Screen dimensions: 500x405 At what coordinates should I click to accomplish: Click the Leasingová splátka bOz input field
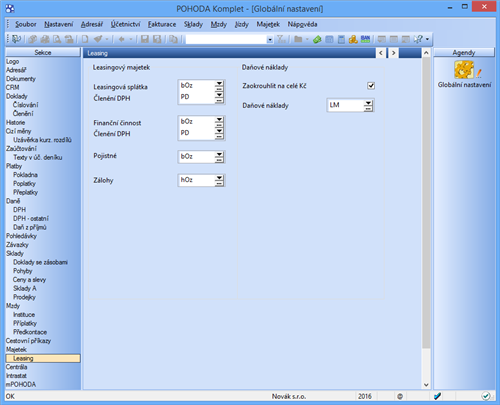[197, 86]
